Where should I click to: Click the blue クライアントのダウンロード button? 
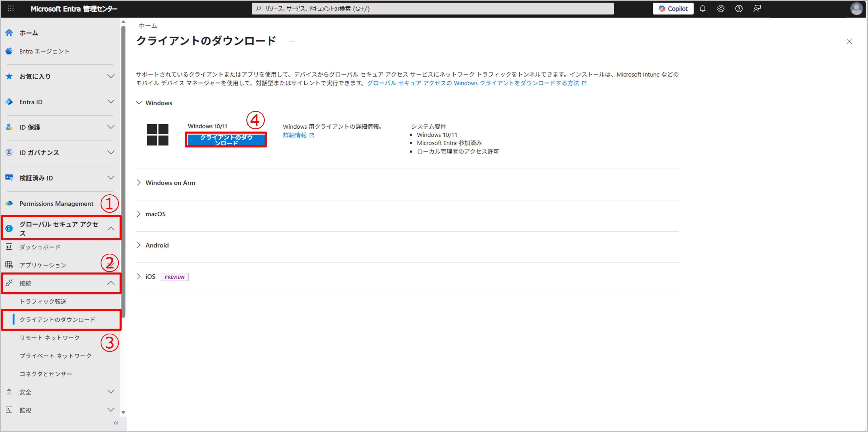click(x=226, y=140)
